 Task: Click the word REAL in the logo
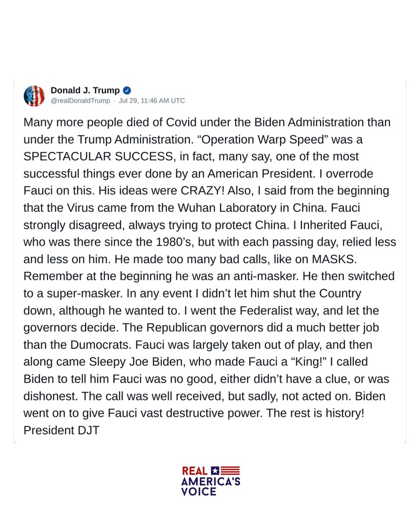click(x=195, y=471)
